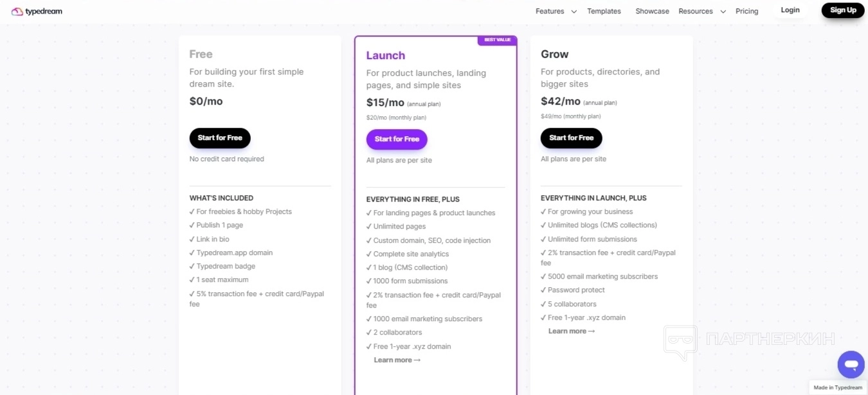
Task: Click the Typedream cloud logo icon
Action: tap(17, 11)
